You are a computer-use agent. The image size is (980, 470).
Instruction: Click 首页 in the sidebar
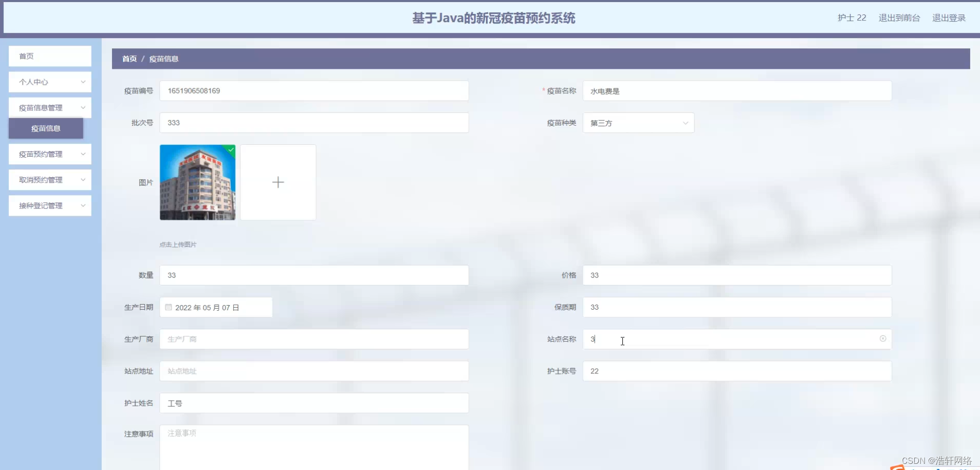pos(50,56)
